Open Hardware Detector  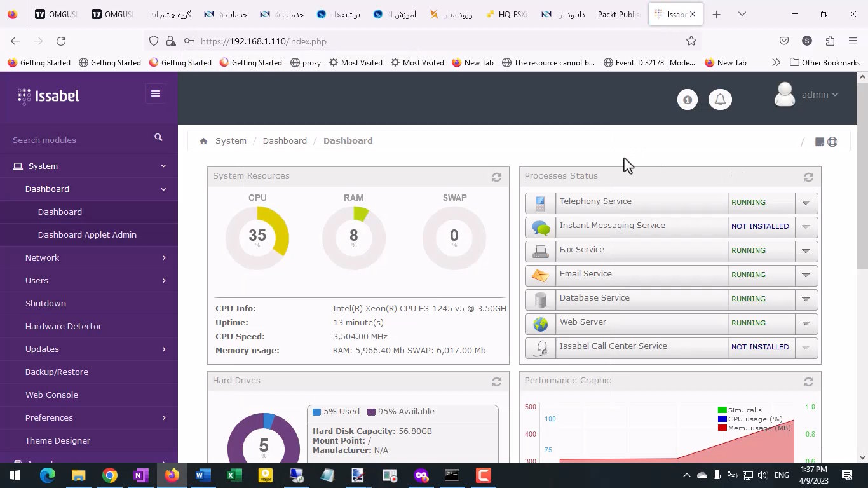64,326
